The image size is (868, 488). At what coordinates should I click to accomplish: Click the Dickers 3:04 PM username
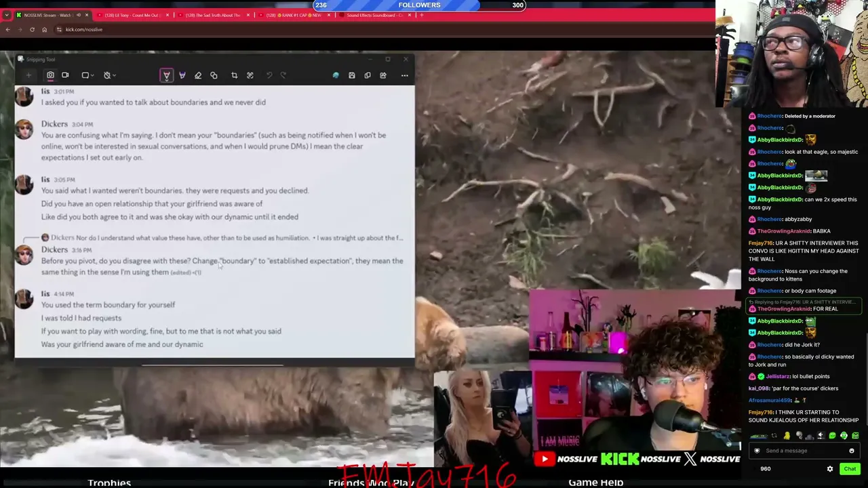(x=54, y=124)
